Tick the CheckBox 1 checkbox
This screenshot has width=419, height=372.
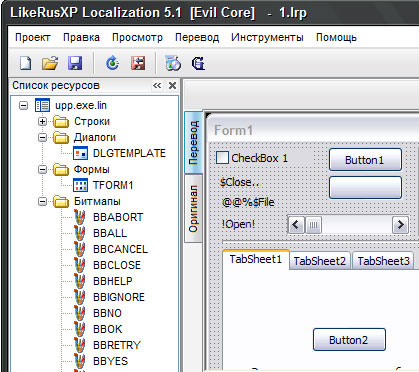222,158
